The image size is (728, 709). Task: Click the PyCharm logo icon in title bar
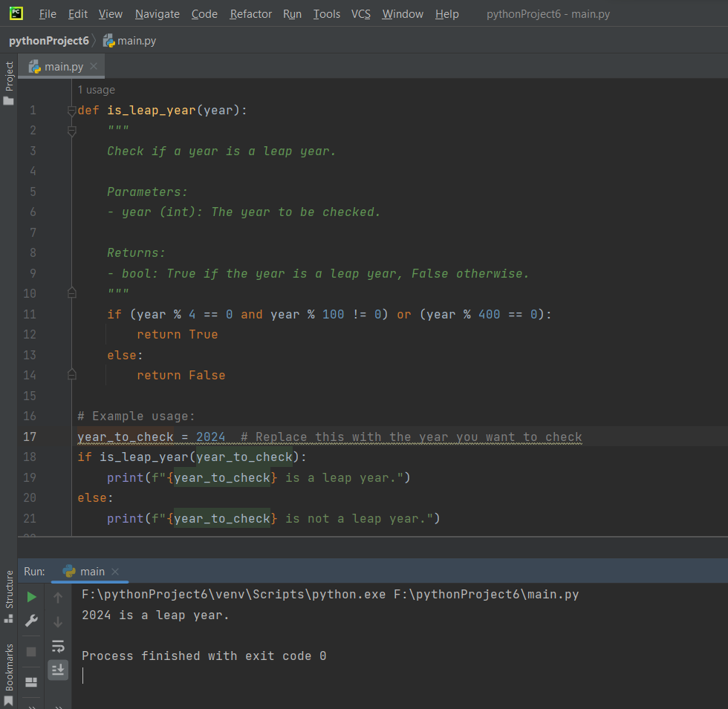tap(16, 13)
